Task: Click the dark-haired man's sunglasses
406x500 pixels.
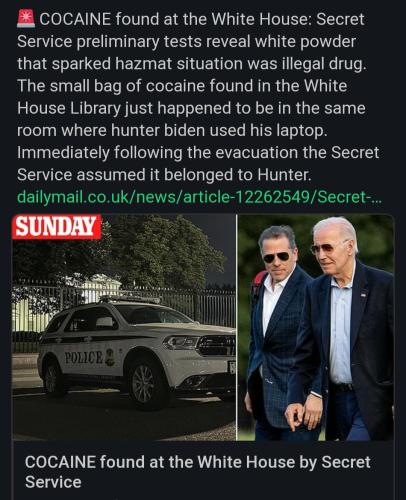Action: pyautogui.click(x=276, y=258)
